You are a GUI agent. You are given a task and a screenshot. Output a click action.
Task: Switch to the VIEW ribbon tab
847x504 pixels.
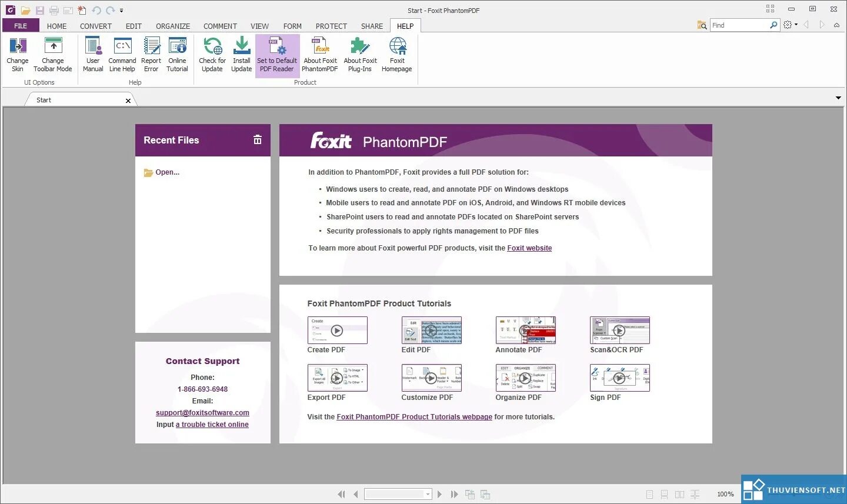point(259,26)
